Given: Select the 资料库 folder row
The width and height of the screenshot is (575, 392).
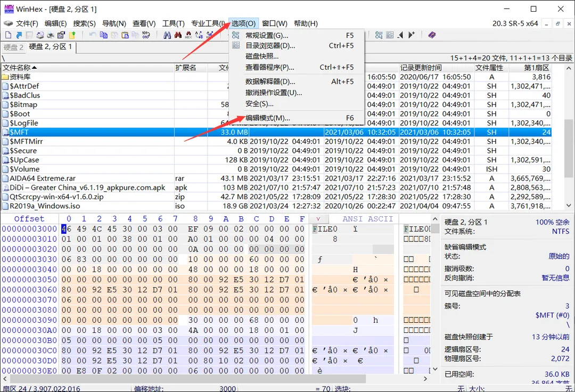Looking at the screenshot, I should [x=276, y=77].
